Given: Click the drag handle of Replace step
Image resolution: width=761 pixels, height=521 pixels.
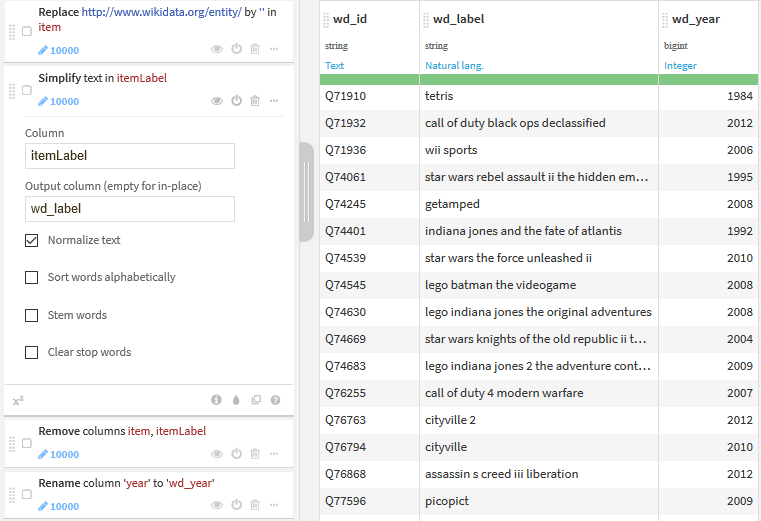Looking at the screenshot, I should (x=12, y=32).
